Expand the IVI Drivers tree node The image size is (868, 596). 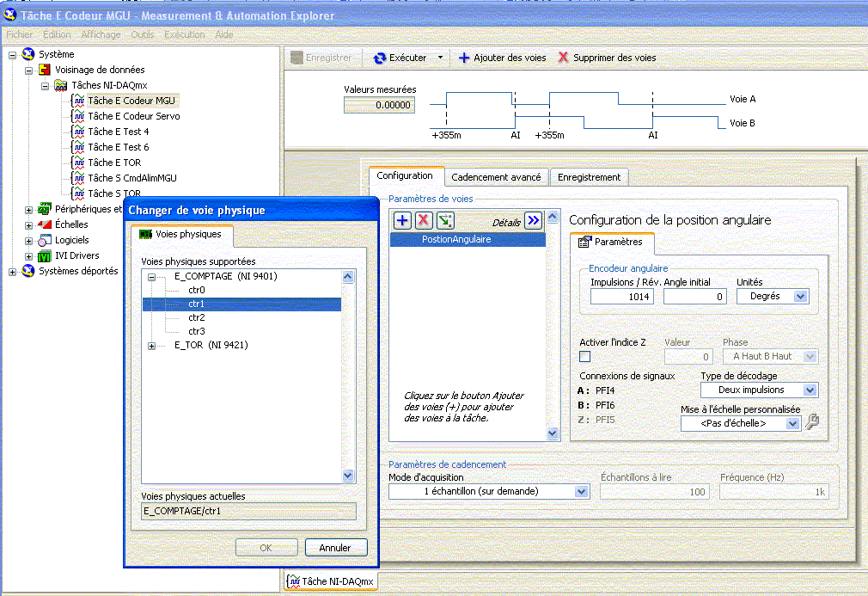pyautogui.click(x=28, y=256)
